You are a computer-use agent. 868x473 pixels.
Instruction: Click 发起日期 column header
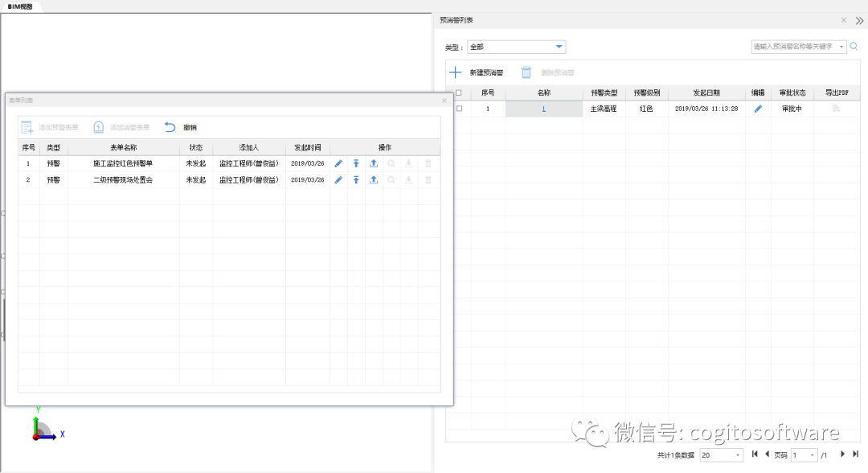pos(706,93)
